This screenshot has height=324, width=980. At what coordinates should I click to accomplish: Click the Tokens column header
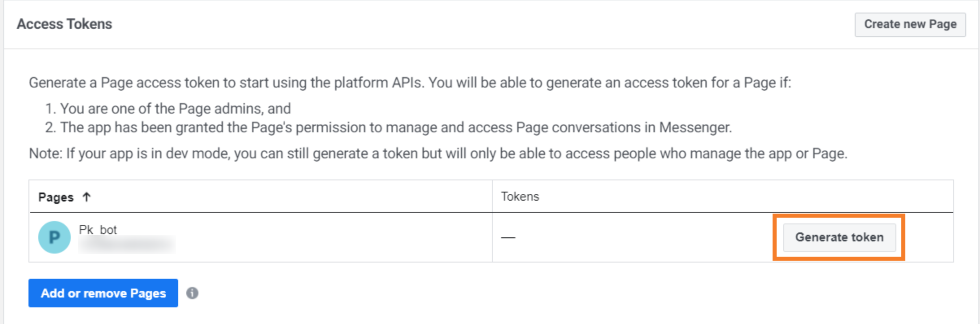tap(520, 197)
